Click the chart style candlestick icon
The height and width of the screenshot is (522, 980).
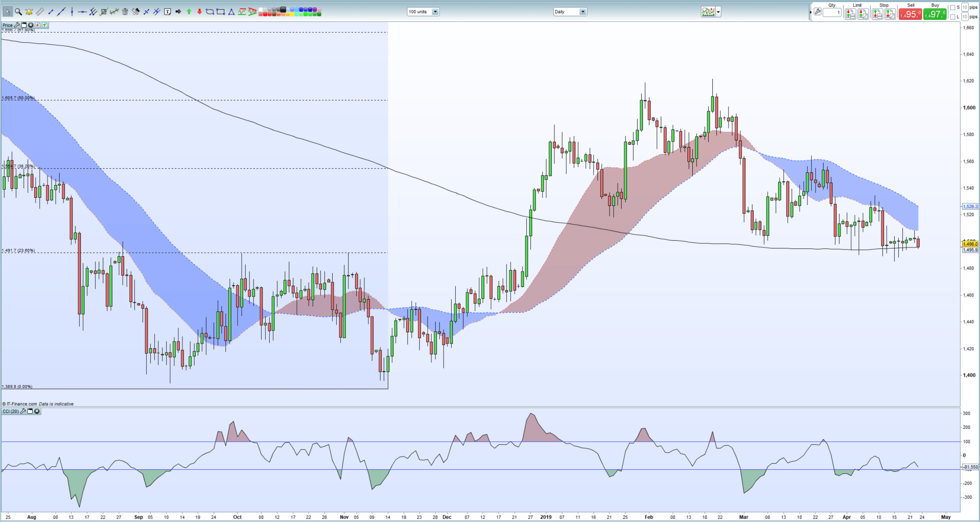coord(708,12)
